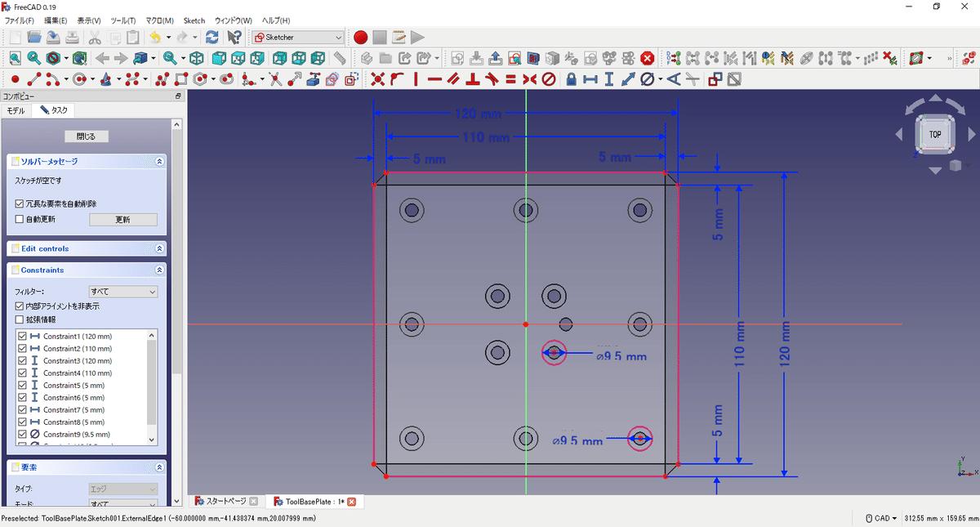Select the 110 mm horizontal dimension label
The image size is (980, 527).
tap(486, 137)
